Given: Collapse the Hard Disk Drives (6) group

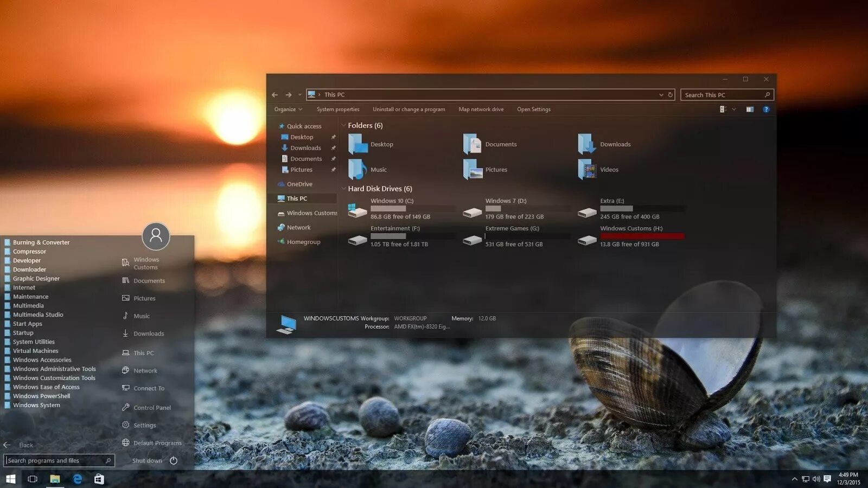Looking at the screenshot, I should [343, 189].
